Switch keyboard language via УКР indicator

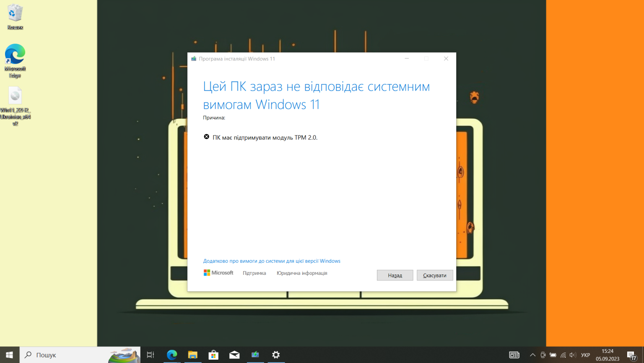[586, 355]
